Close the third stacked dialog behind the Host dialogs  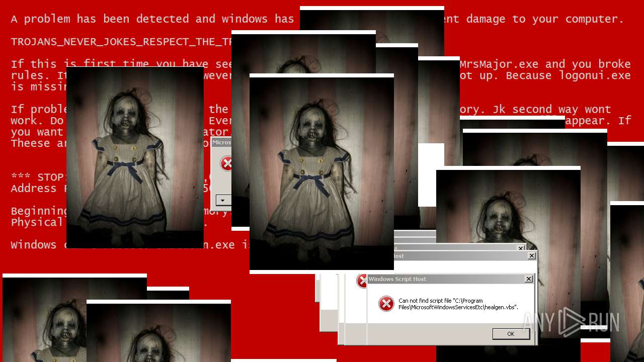[x=520, y=248]
